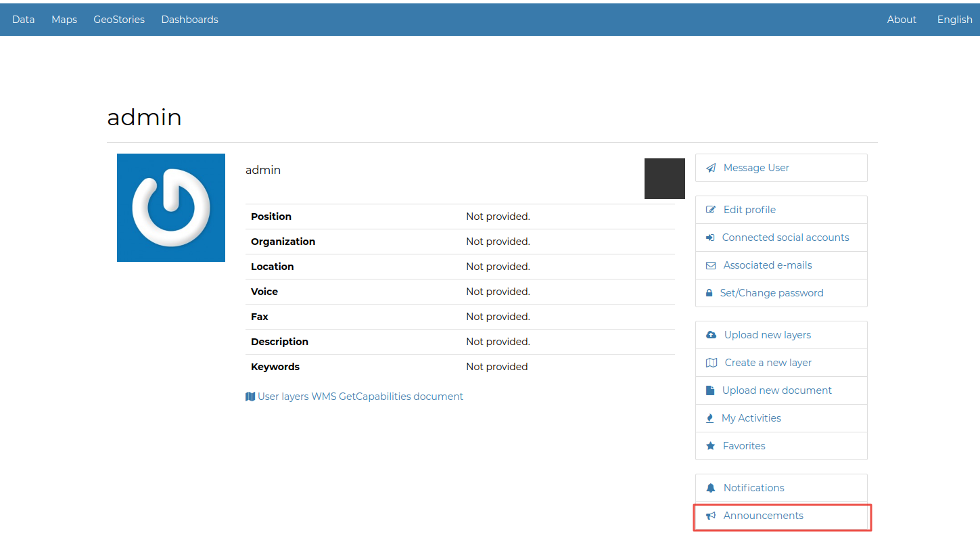Click the lock icon for Set/Change password
This screenshot has height=540, width=980.
709,293
